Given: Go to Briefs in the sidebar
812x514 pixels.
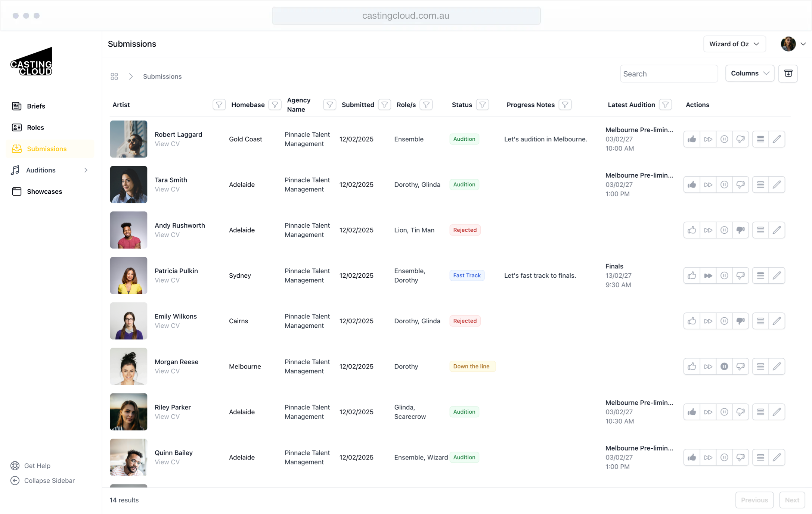Looking at the screenshot, I should 36,106.
